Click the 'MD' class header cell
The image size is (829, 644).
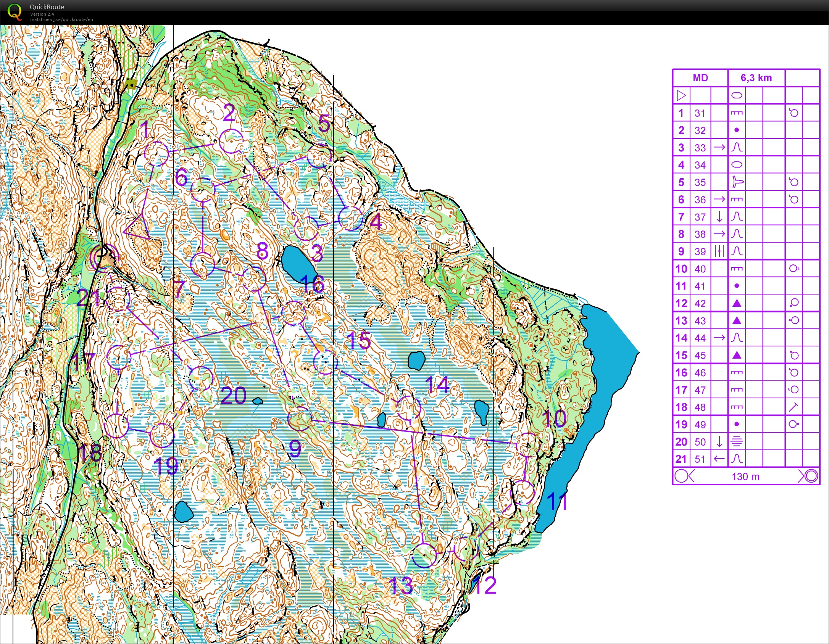pyautogui.click(x=700, y=78)
